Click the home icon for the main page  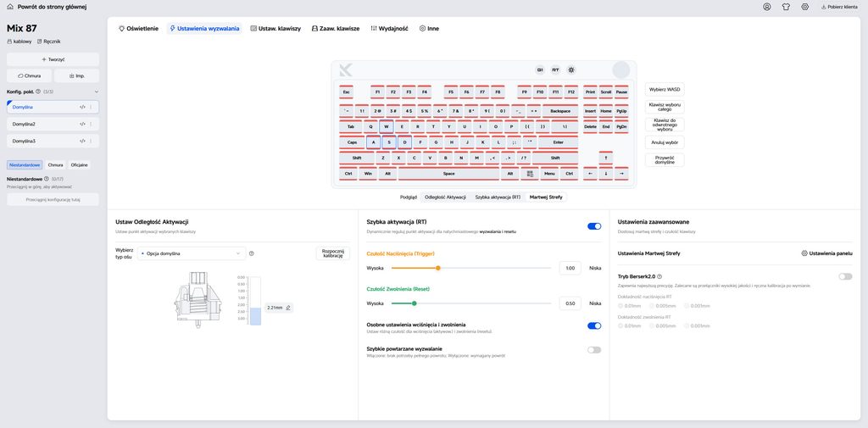[x=10, y=7]
